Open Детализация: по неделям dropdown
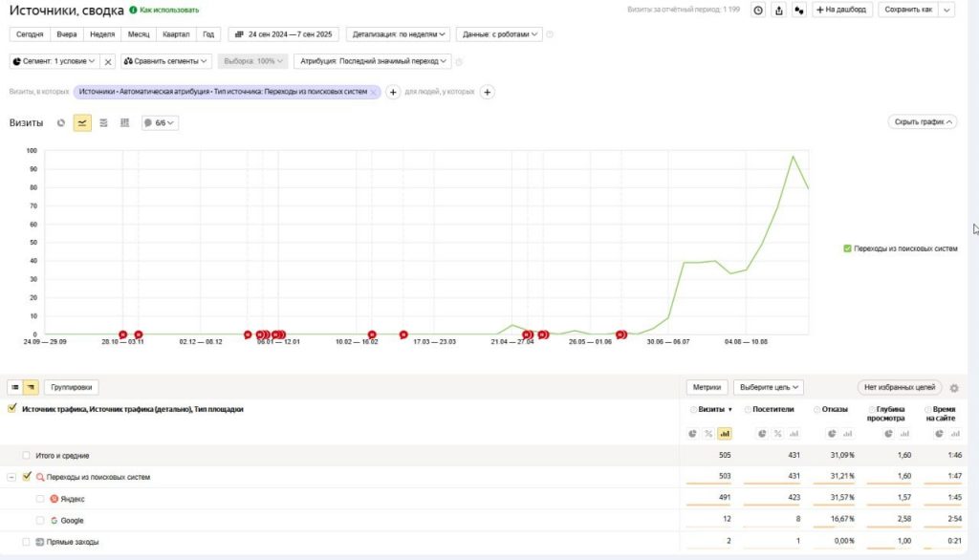The image size is (979, 560). 397,34
